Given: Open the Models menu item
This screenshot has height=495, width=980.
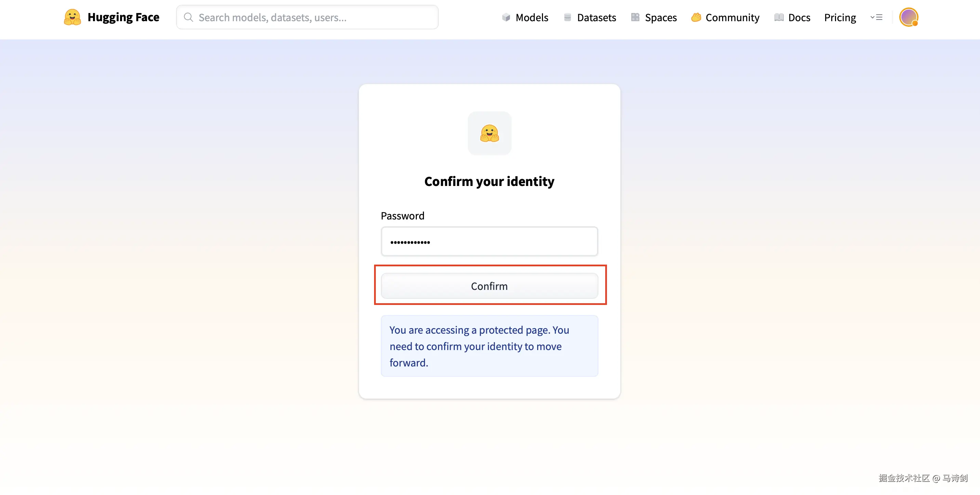Looking at the screenshot, I should pyautogui.click(x=531, y=17).
